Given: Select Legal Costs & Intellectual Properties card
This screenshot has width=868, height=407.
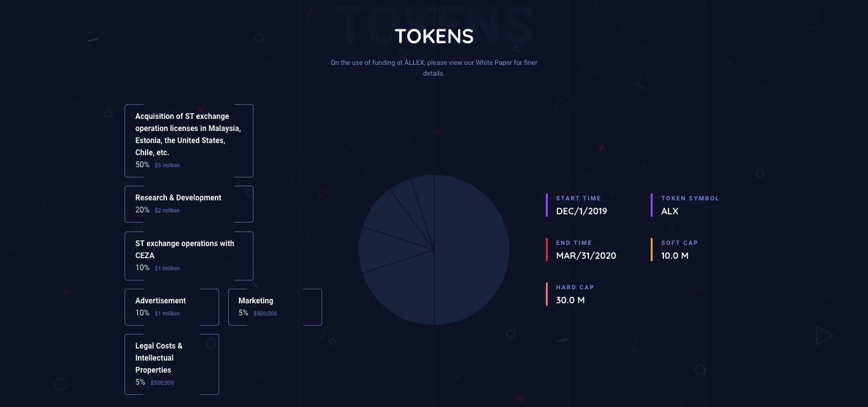Looking at the screenshot, I should (172, 364).
